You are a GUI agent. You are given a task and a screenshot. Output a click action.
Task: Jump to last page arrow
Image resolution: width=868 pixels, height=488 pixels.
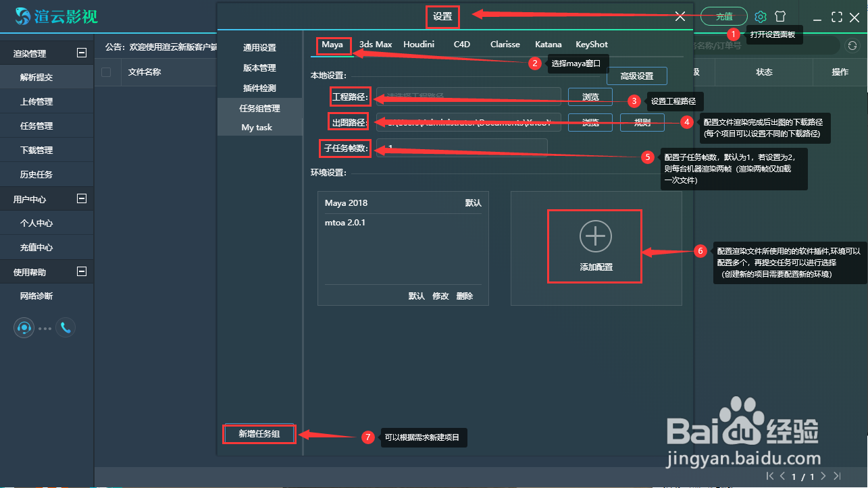[x=838, y=477]
